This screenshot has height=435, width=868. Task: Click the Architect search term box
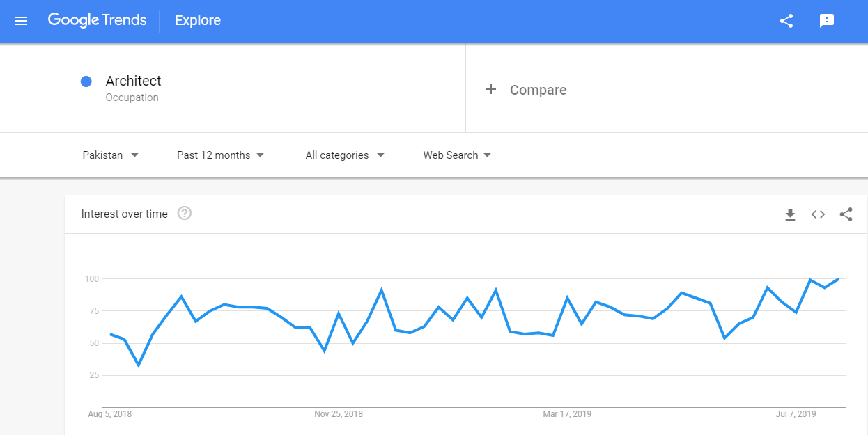point(265,88)
